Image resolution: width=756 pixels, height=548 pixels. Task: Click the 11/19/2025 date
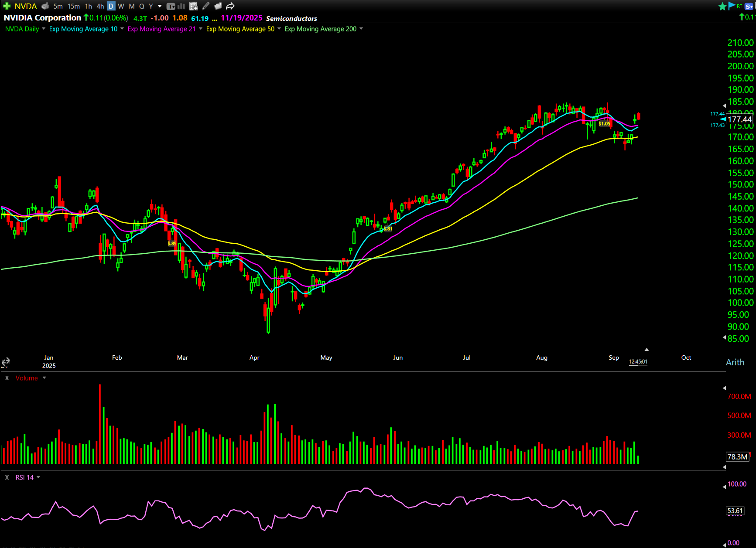click(242, 18)
